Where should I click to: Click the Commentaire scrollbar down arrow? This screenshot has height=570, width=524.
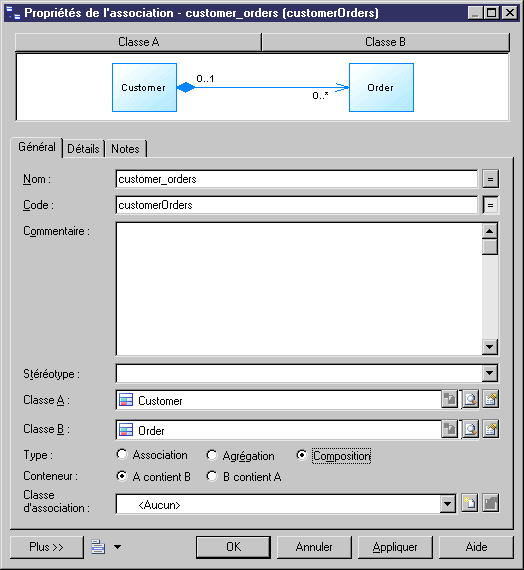pos(490,347)
